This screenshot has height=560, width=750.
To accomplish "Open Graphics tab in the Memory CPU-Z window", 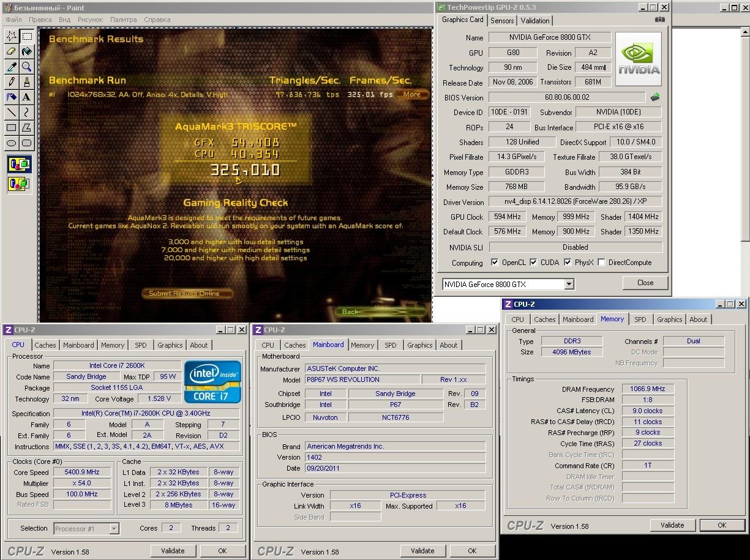I will pyautogui.click(x=670, y=319).
